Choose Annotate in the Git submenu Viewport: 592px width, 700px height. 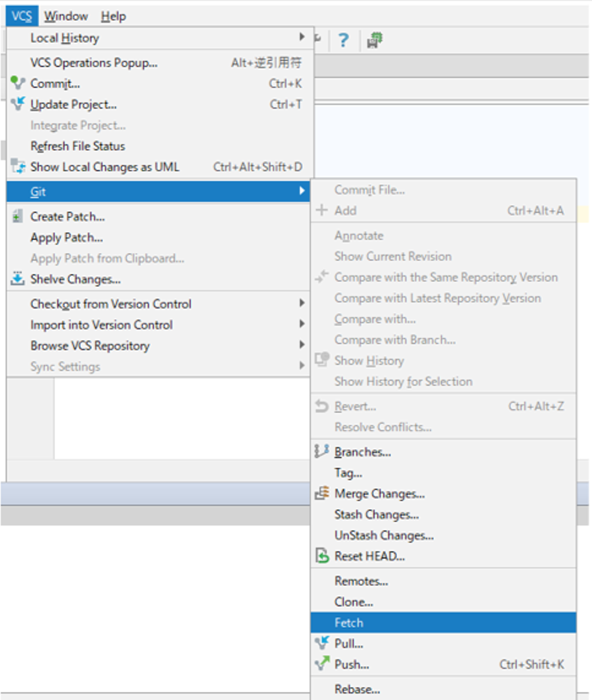tap(443, 235)
